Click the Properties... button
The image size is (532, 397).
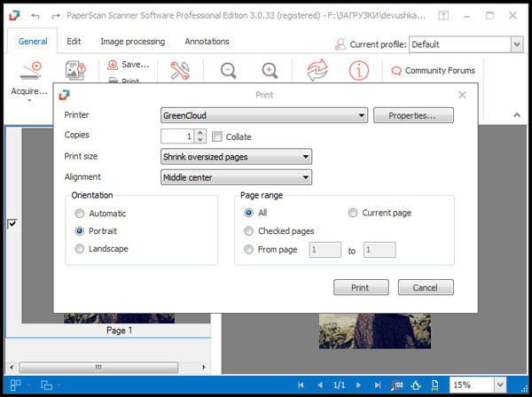pos(413,115)
